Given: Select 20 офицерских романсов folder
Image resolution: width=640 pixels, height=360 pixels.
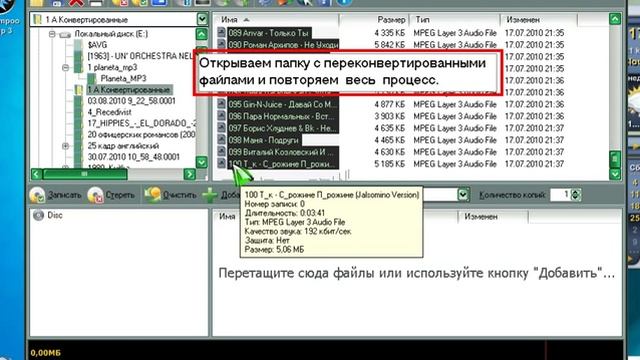Looking at the screenshot, I should pyautogui.click(x=141, y=134).
